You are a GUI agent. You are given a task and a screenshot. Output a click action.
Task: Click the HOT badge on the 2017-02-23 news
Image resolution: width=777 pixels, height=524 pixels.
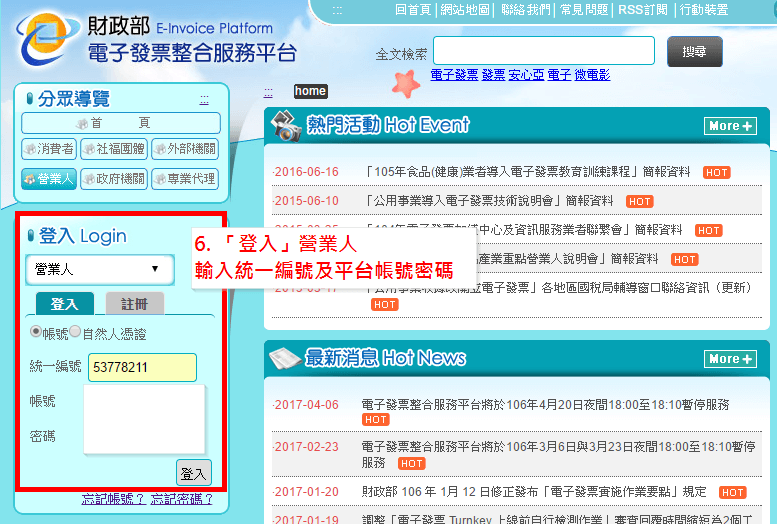click(x=412, y=464)
